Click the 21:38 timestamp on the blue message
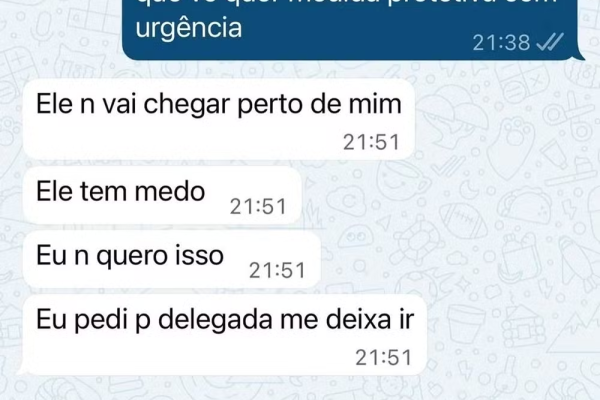The width and height of the screenshot is (600, 400). [x=501, y=42]
